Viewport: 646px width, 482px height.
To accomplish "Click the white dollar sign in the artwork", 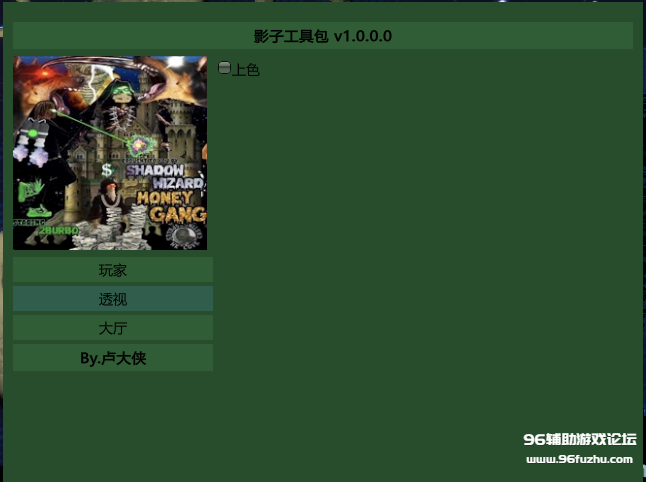I will click(106, 170).
